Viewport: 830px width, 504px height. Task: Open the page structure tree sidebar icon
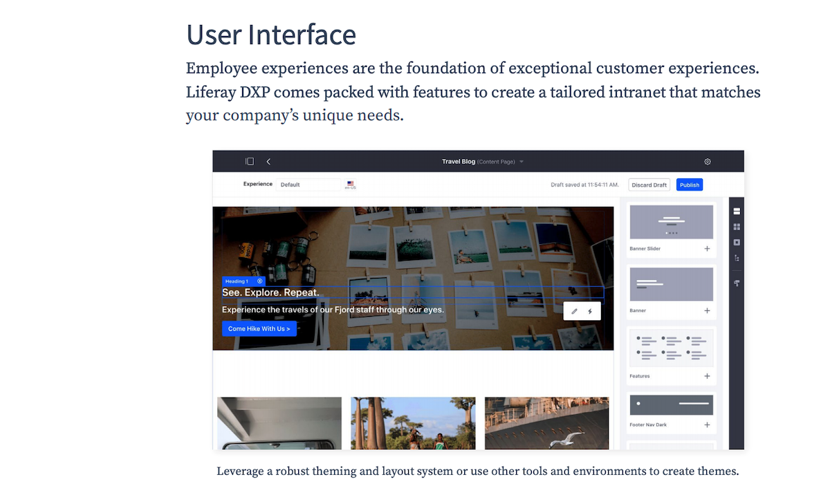tap(737, 258)
